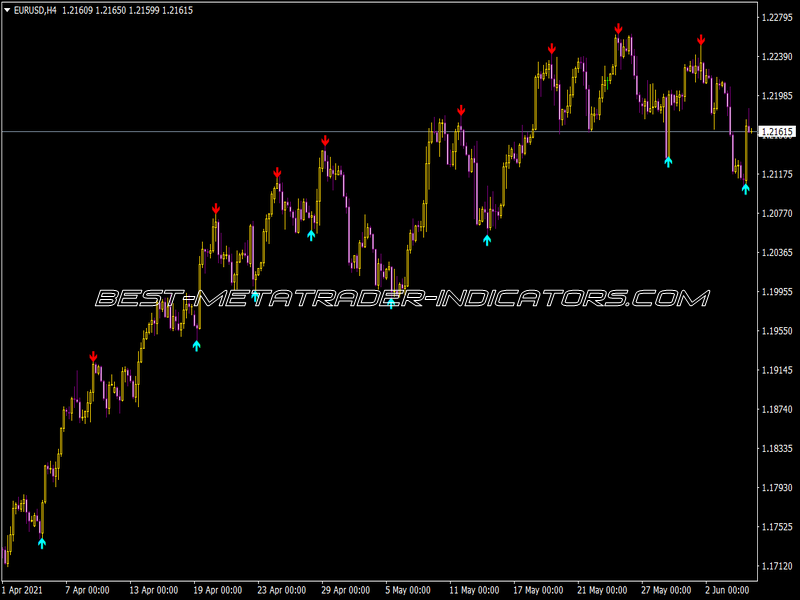800x600 pixels.
Task: Click the 19 Apr 00:00 time label
Action: click(x=218, y=590)
